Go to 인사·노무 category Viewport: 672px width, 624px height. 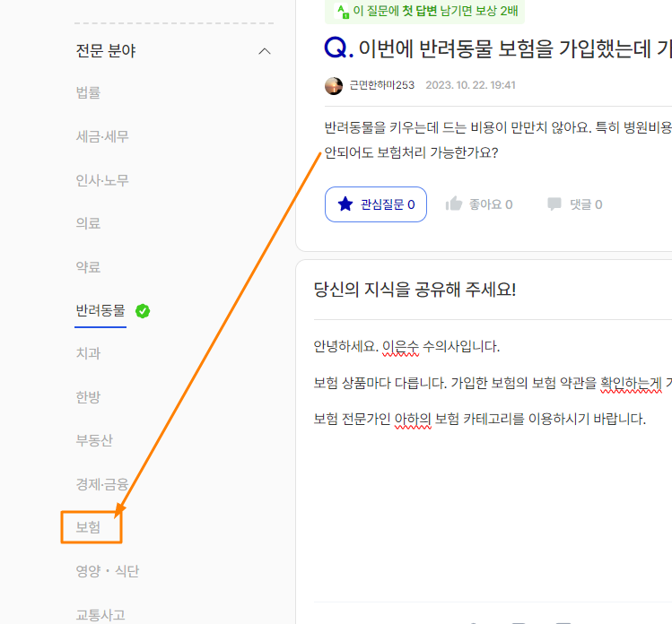point(102,180)
